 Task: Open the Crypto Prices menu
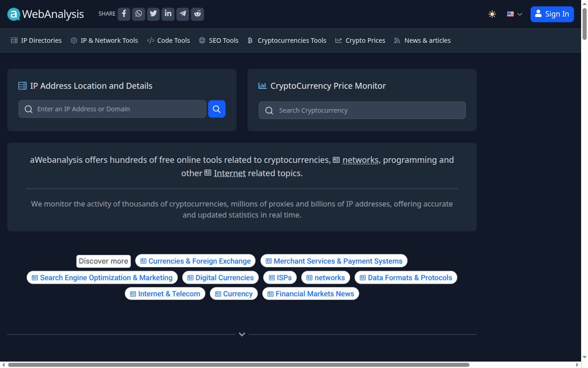[360, 40]
